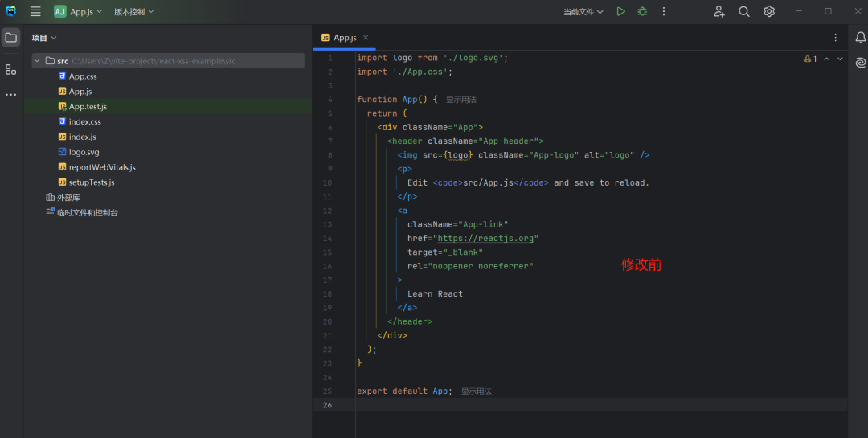Open the 项目 view dropdown
This screenshot has height=438, width=868.
[44, 38]
